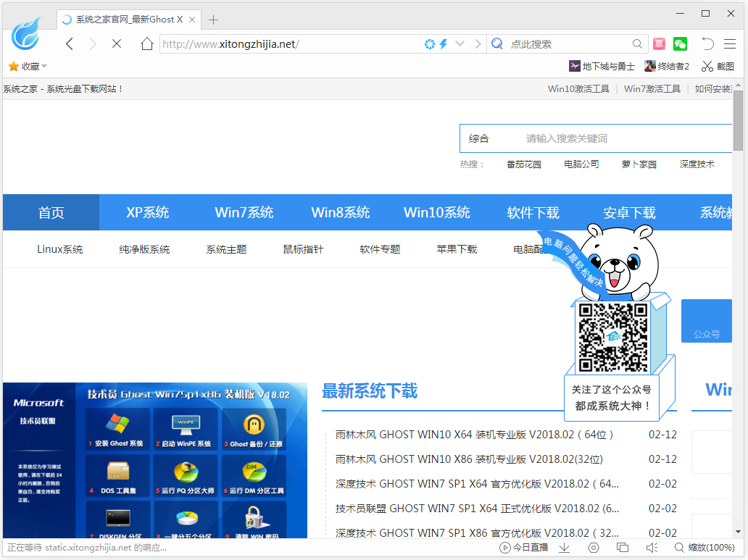Click the address bar URL field
The width and height of the screenshot is (748, 560).
click(291, 44)
